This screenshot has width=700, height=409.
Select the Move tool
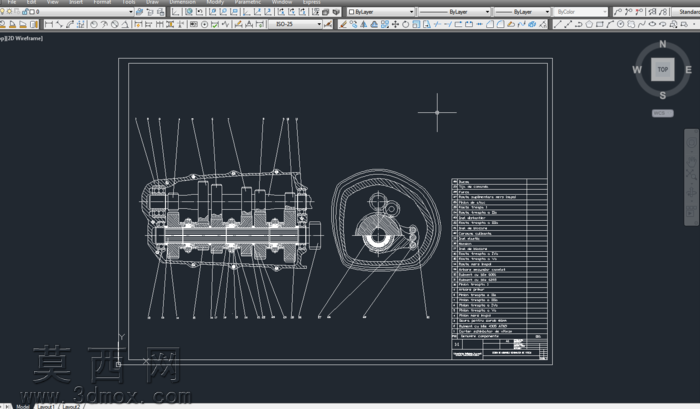coord(396,24)
